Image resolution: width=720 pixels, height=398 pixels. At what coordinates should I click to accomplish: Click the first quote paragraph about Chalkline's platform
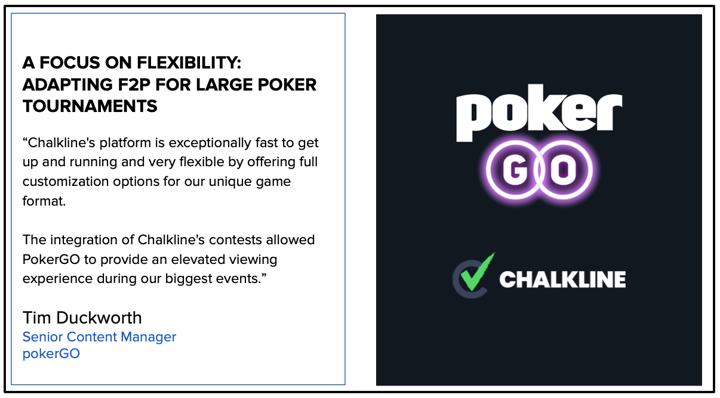point(170,172)
